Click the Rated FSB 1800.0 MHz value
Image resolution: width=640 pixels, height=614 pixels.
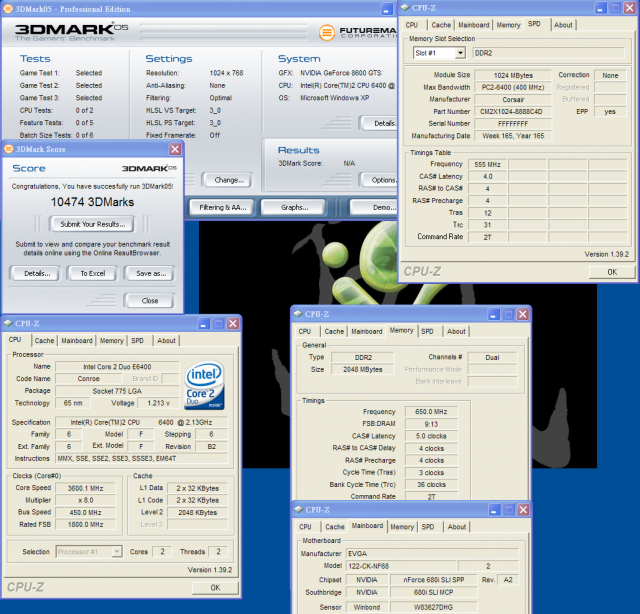point(86,525)
